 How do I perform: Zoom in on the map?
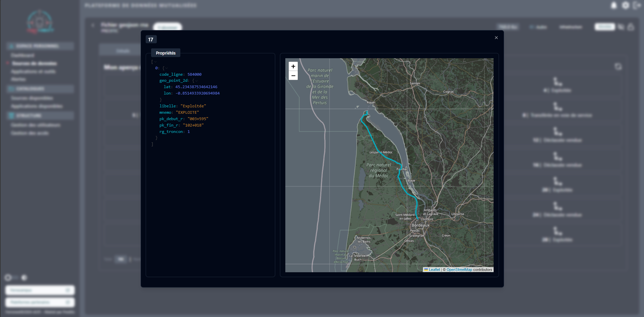point(293,66)
